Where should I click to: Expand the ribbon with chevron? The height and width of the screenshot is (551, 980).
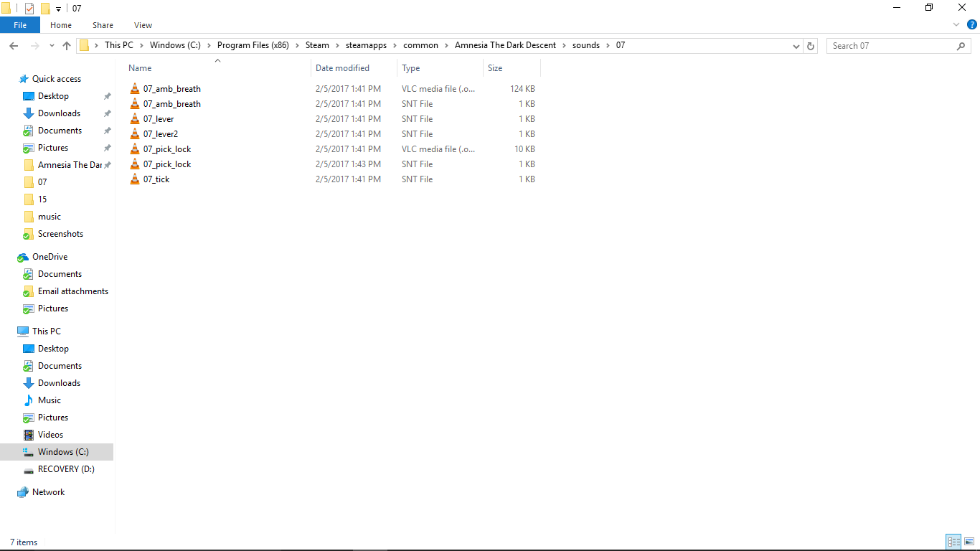[x=956, y=24]
